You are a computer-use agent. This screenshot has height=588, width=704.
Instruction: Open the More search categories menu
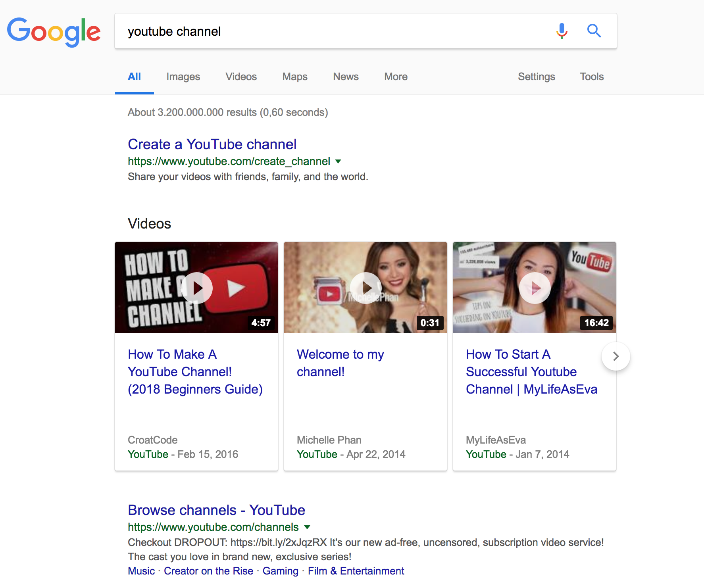click(396, 77)
